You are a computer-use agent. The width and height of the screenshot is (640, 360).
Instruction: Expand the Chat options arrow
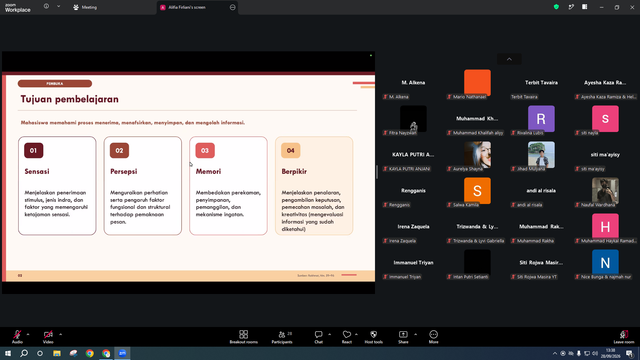pyautogui.click(x=329, y=334)
